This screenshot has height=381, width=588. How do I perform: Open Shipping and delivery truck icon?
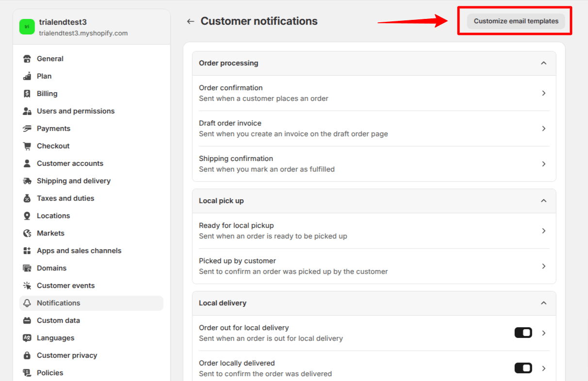coord(28,180)
